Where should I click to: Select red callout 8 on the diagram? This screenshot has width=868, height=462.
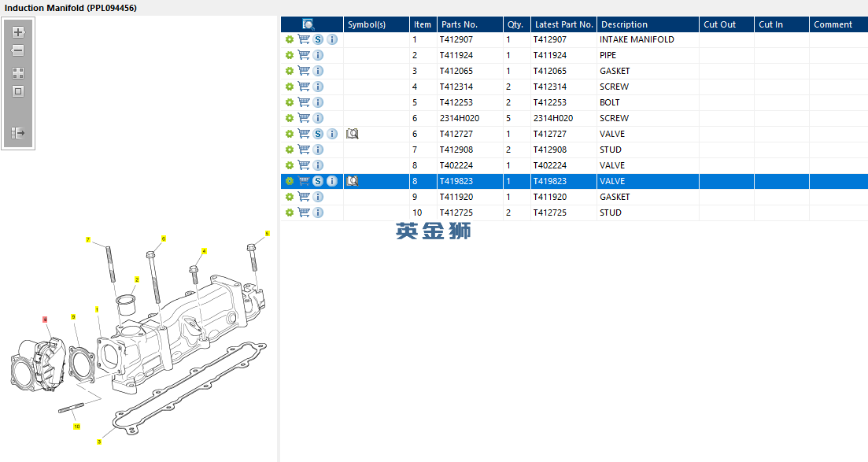pyautogui.click(x=45, y=320)
